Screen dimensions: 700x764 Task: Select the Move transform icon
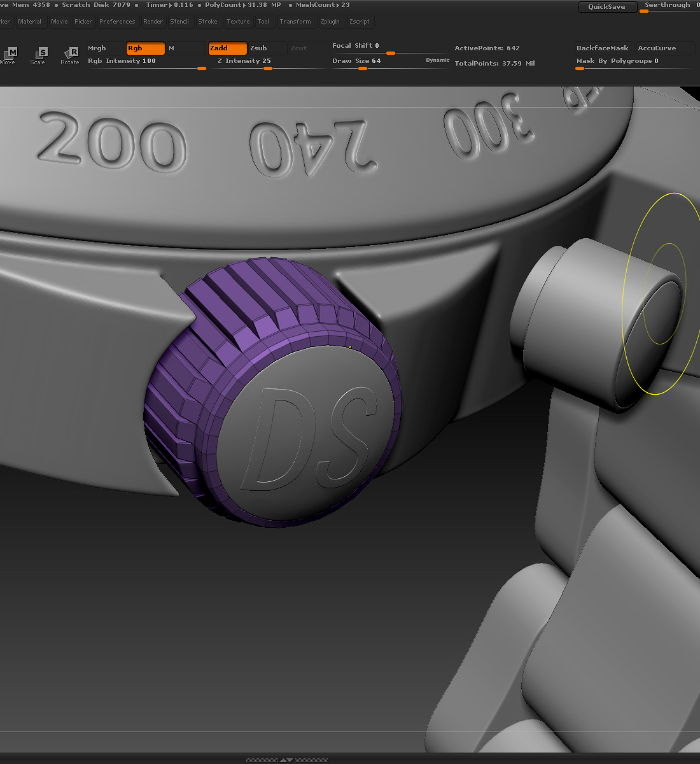(x=9, y=55)
